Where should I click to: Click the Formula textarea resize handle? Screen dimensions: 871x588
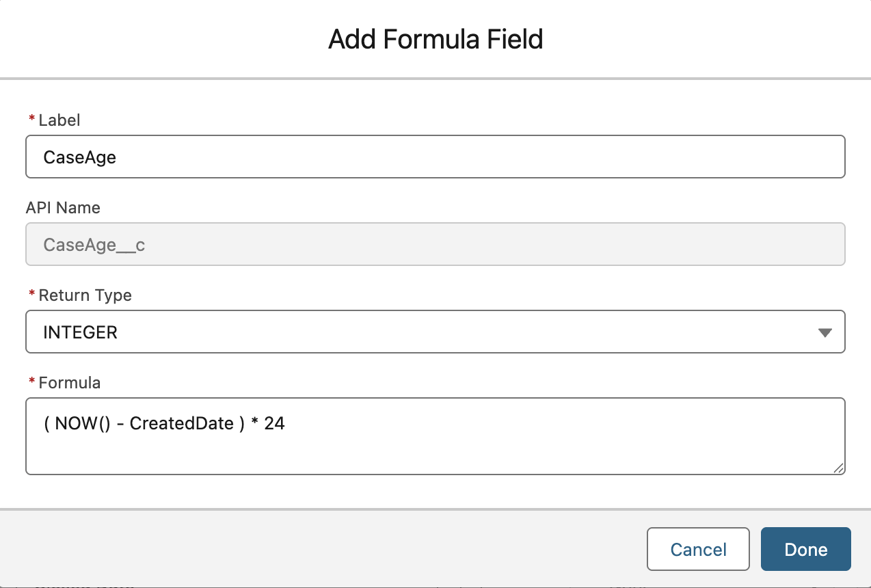tap(838, 468)
